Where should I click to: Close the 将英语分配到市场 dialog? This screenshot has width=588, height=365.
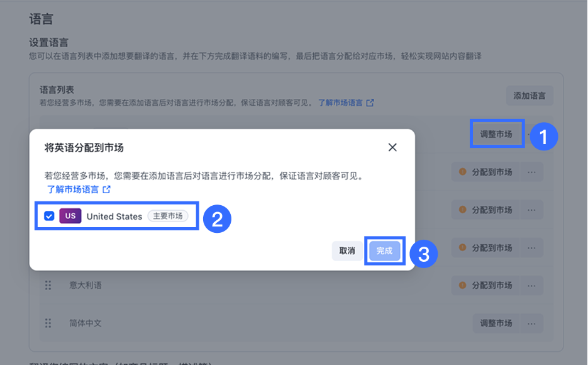click(392, 147)
